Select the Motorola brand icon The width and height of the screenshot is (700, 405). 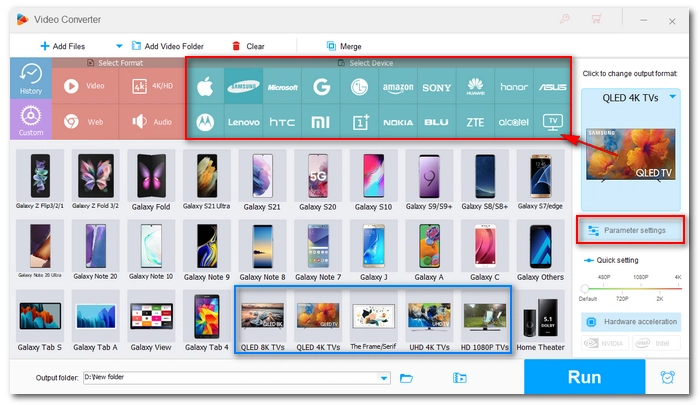[205, 121]
